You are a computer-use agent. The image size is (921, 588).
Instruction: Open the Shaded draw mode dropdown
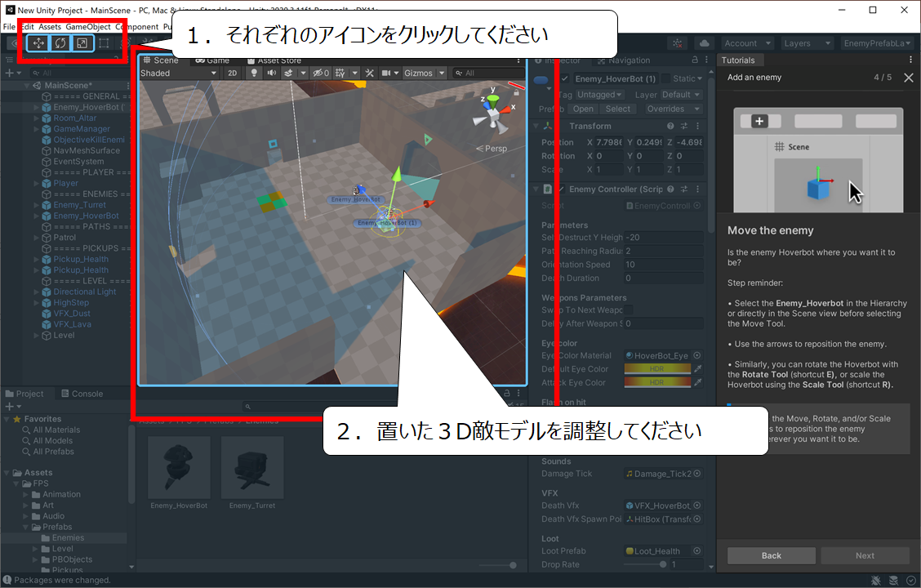click(179, 73)
